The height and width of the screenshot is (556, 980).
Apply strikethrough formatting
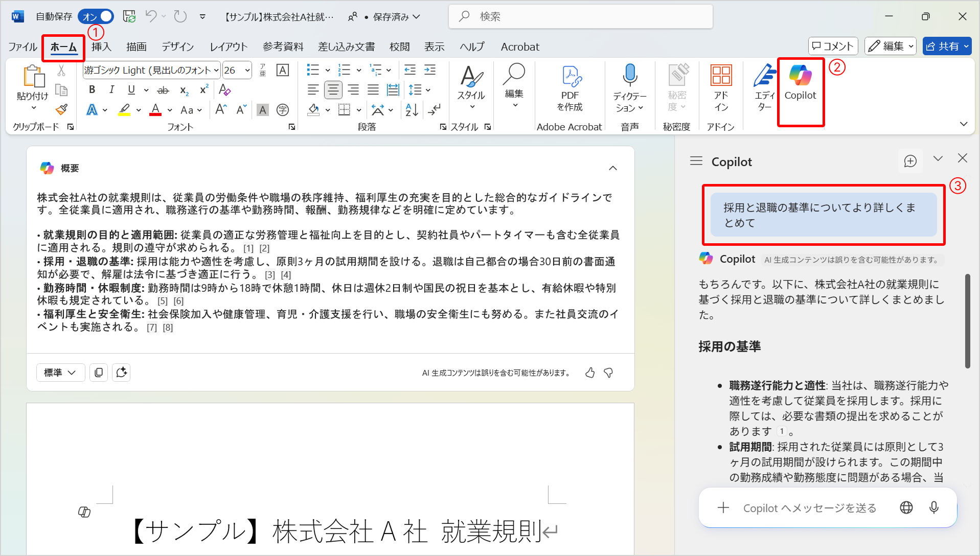coord(163,90)
